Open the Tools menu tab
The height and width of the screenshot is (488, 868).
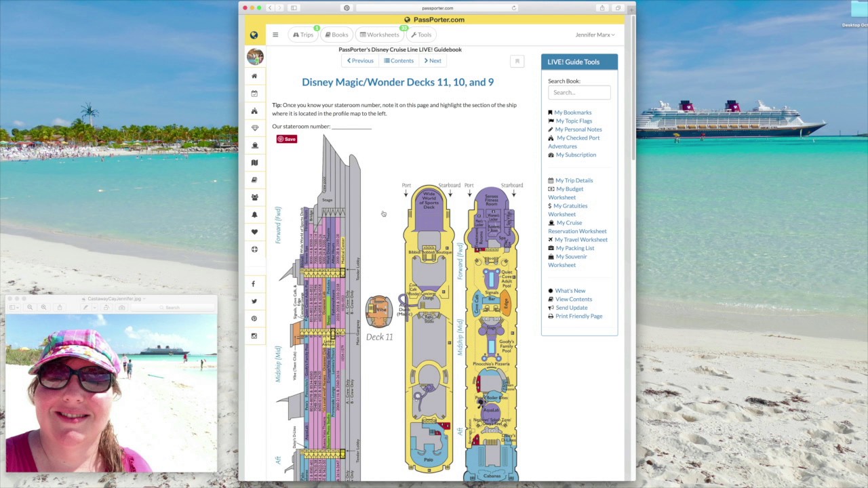pyautogui.click(x=421, y=35)
